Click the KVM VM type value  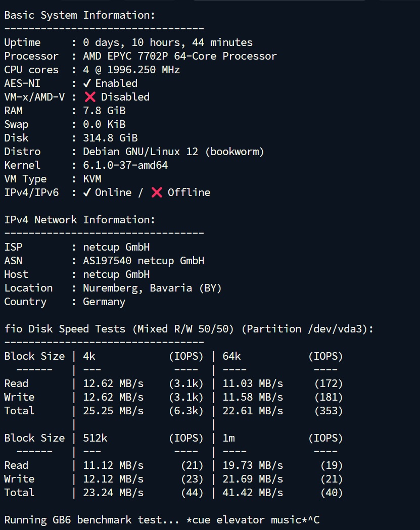click(x=92, y=179)
